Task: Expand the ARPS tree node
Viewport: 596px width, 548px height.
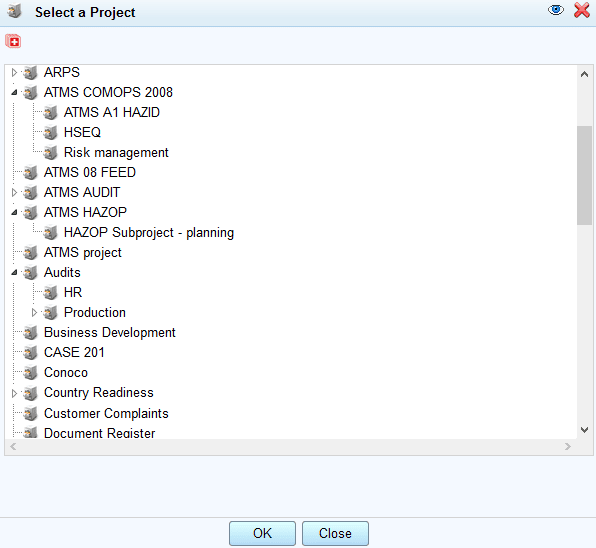Action: pyautogui.click(x=14, y=72)
